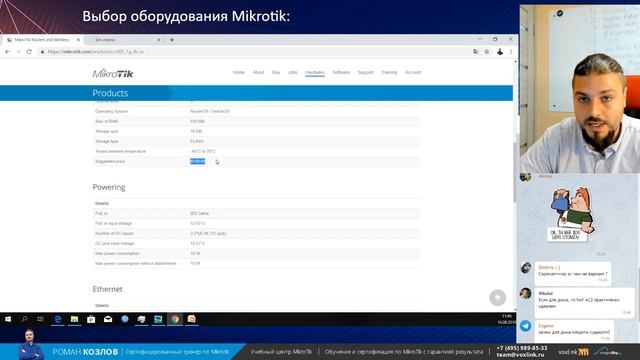640x360 pixels.
Task: Click the Dmitriy chat message bubble
Action: 573,274
